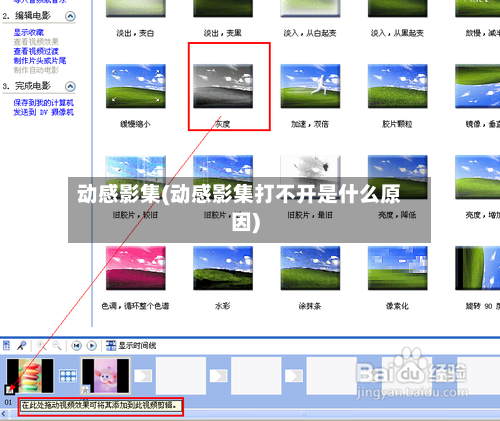Click the greyed 查看视频效果 link
This screenshot has height=421, width=500.
pyautogui.click(x=36, y=42)
